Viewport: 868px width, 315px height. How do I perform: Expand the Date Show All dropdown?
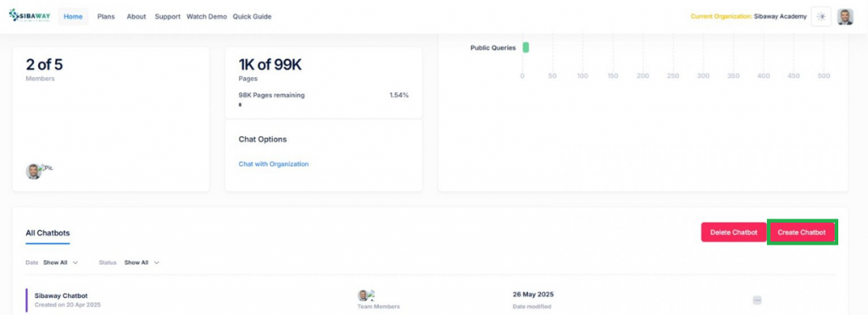[x=60, y=262]
